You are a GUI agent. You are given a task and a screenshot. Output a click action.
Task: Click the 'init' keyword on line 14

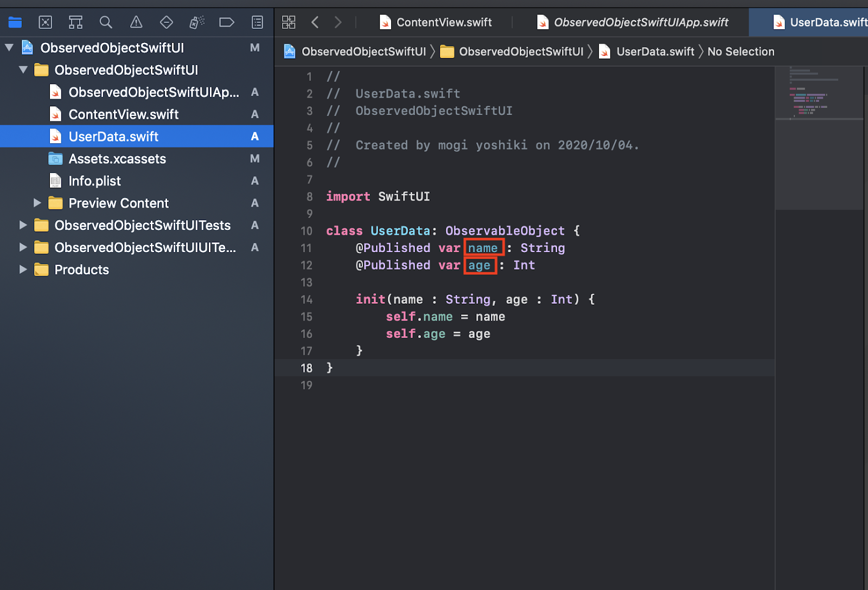click(x=371, y=299)
